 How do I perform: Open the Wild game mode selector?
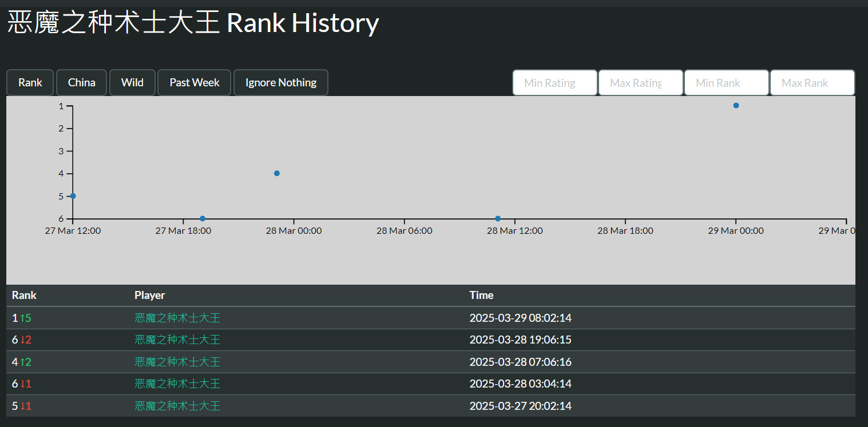(x=132, y=83)
